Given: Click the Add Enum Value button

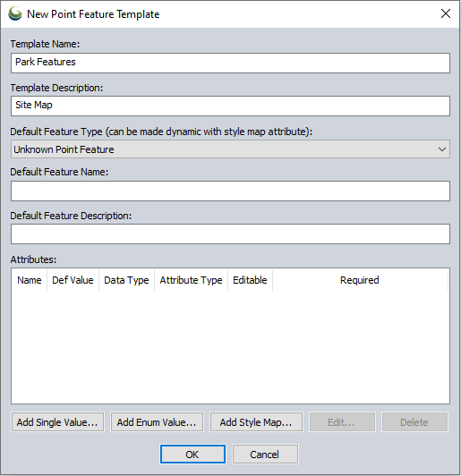Looking at the screenshot, I should click(157, 422).
